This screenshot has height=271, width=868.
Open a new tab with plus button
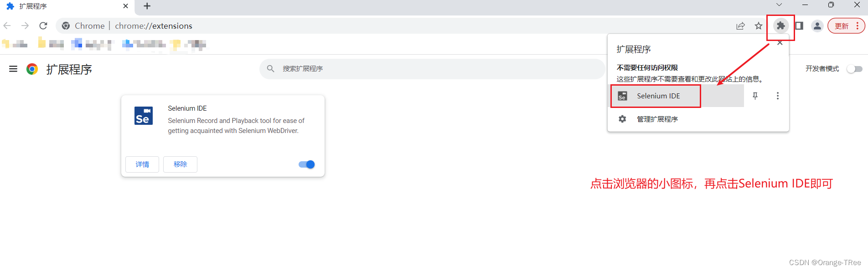pyautogui.click(x=147, y=6)
